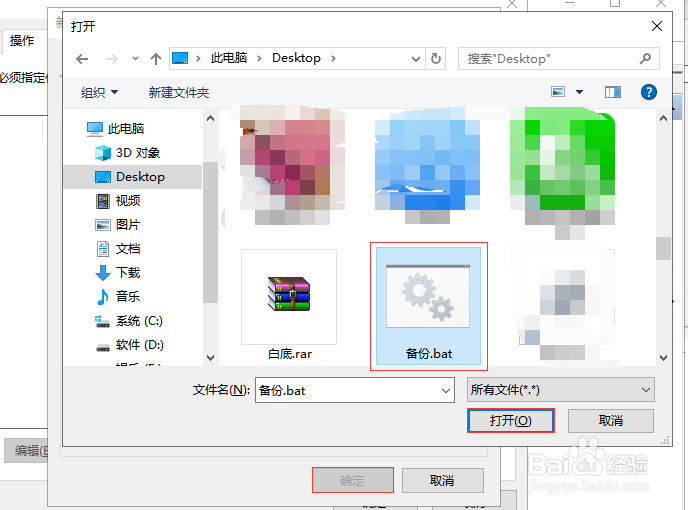Image resolution: width=688 pixels, height=510 pixels.
Task: Open the file name dropdown arrow
Action: click(x=445, y=390)
